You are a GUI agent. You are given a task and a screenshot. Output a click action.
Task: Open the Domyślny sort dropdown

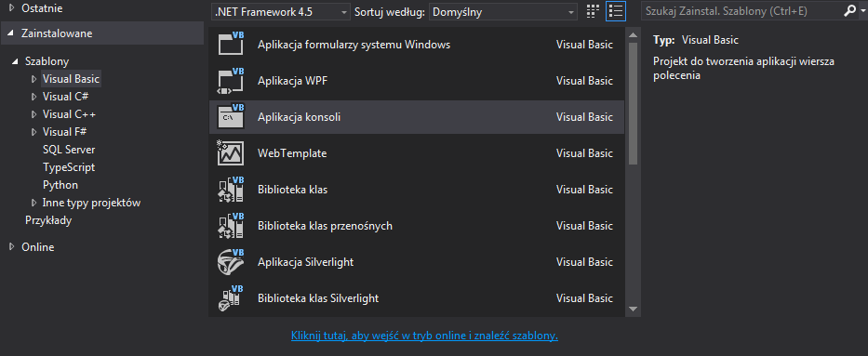[503, 11]
